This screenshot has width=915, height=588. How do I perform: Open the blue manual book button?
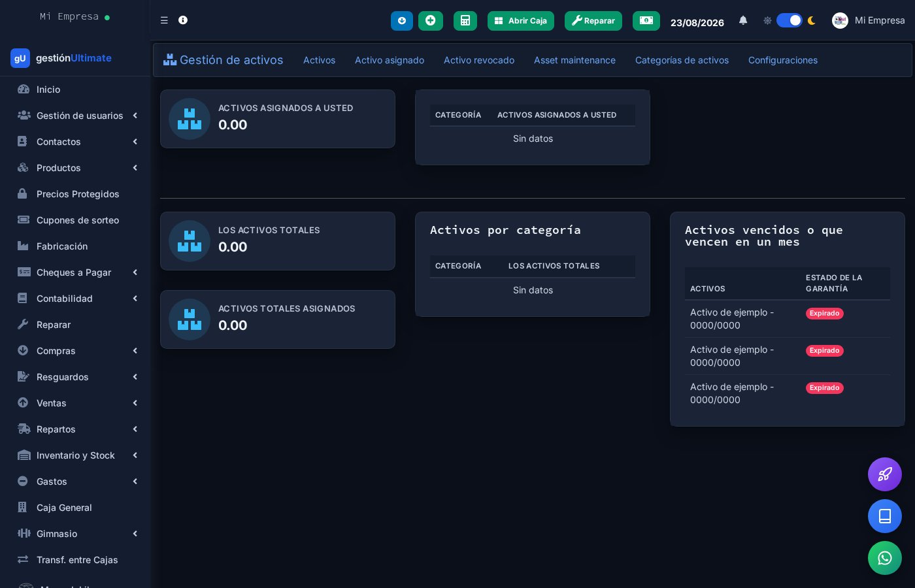(x=885, y=516)
